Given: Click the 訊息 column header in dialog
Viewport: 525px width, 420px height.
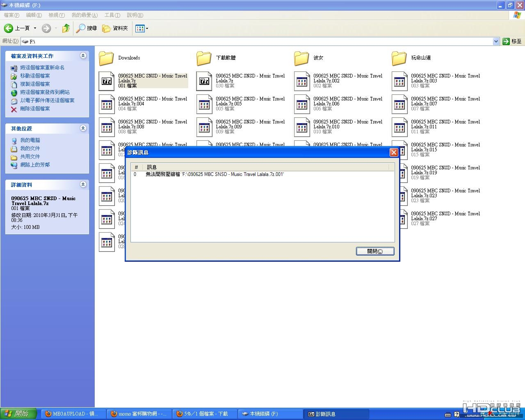Looking at the screenshot, I should (267, 167).
